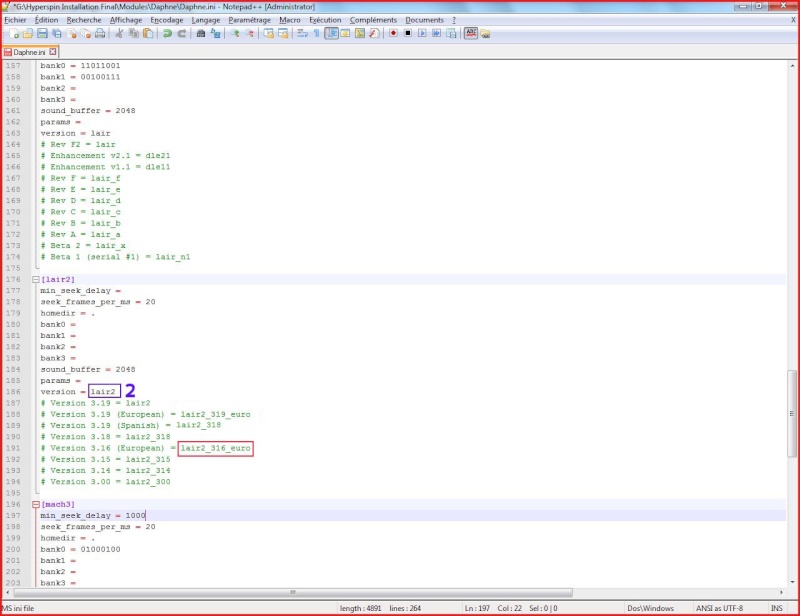
Task: Start macro recording with the red dot
Action: pos(393,34)
